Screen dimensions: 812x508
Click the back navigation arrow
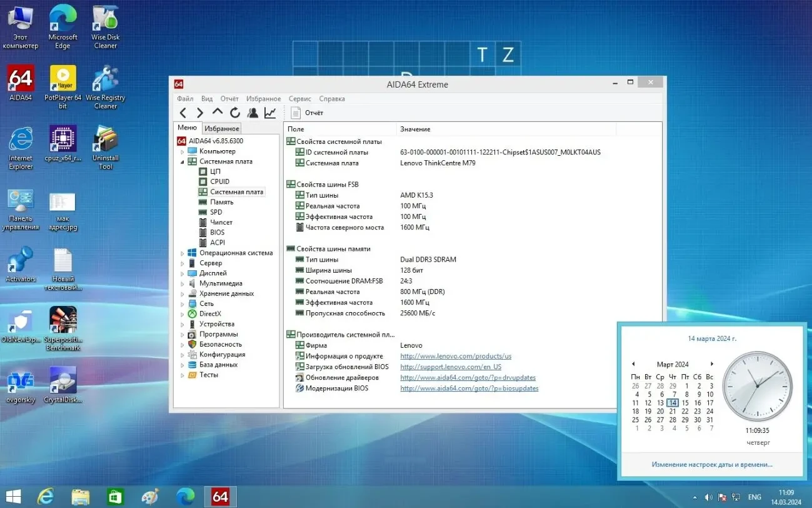click(182, 113)
